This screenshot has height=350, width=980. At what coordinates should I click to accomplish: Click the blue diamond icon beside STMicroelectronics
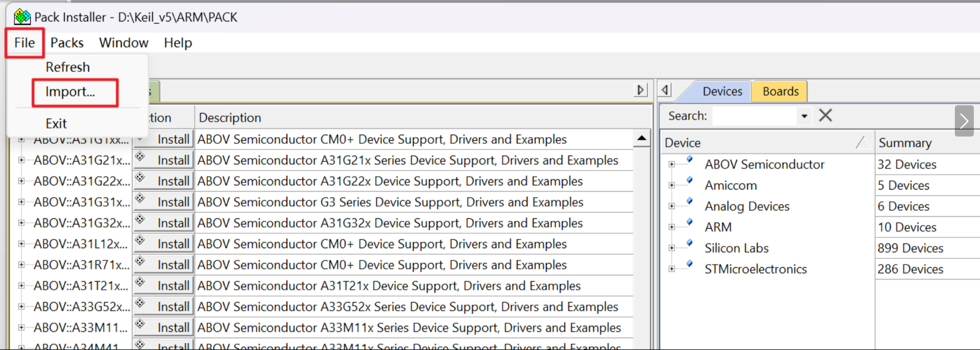click(x=689, y=264)
